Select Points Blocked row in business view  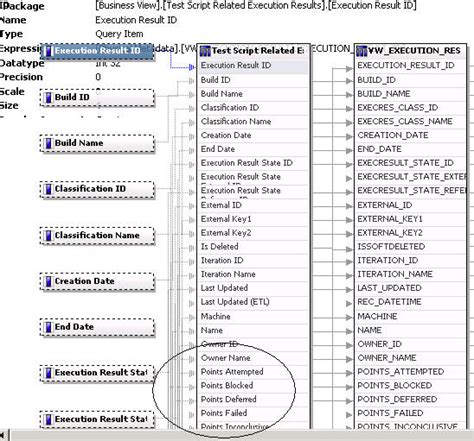coord(253,386)
